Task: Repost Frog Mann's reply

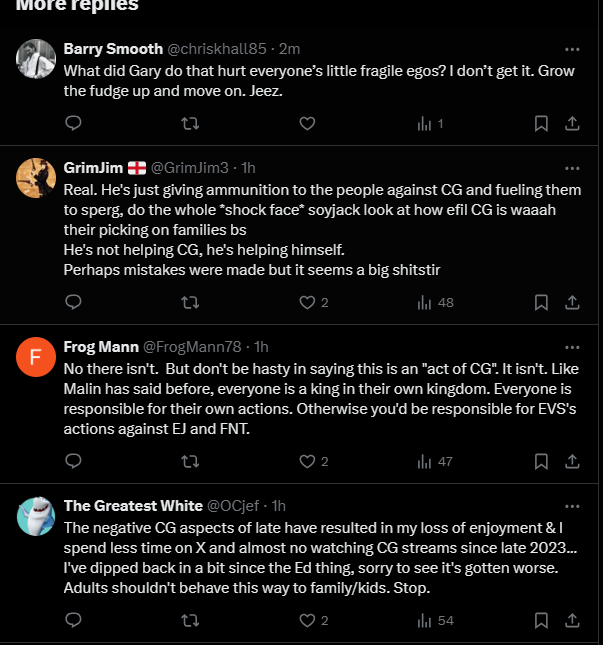Action: click(190, 462)
